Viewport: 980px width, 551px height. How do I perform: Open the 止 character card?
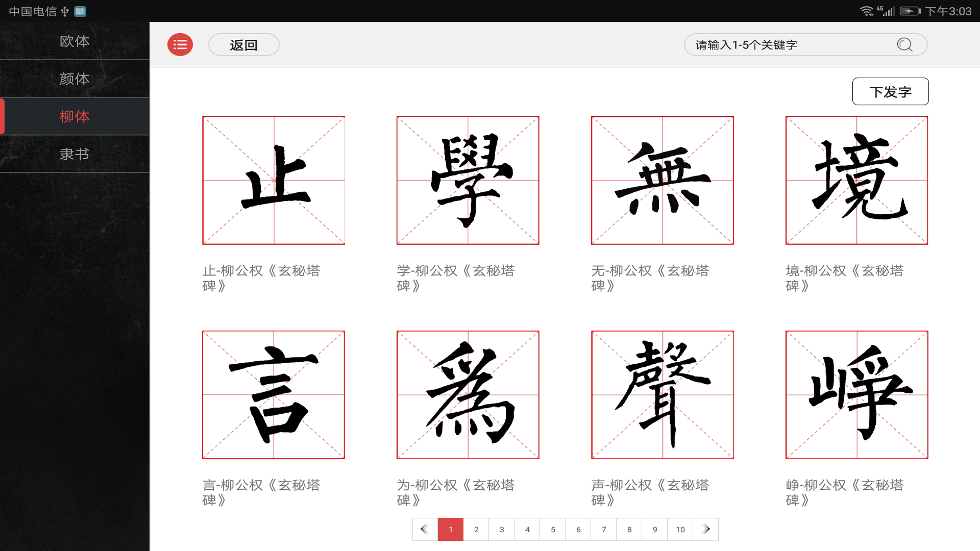274,180
